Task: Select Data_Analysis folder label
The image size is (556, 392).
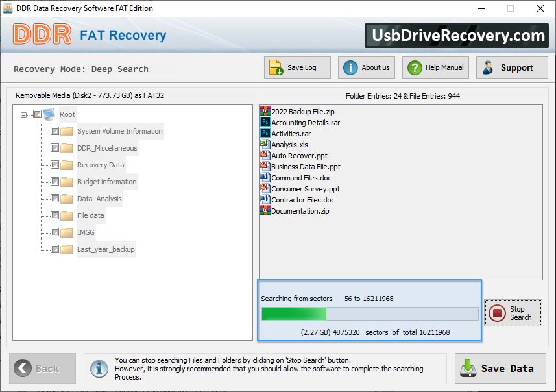Action: click(x=99, y=199)
